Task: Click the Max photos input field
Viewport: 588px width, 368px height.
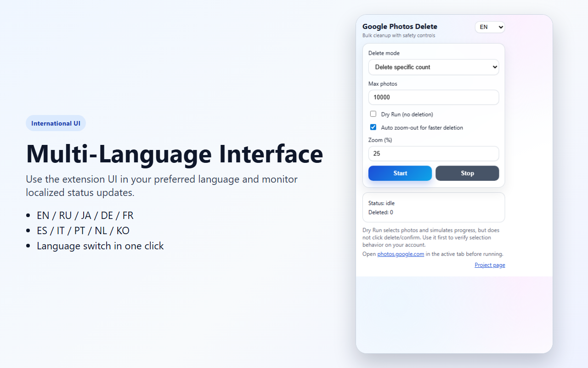Action: [434, 98]
